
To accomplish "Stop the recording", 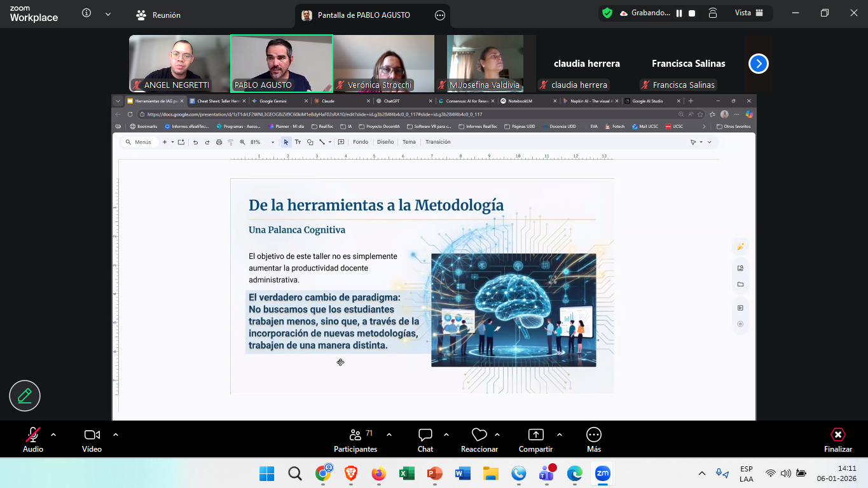I will click(x=692, y=13).
